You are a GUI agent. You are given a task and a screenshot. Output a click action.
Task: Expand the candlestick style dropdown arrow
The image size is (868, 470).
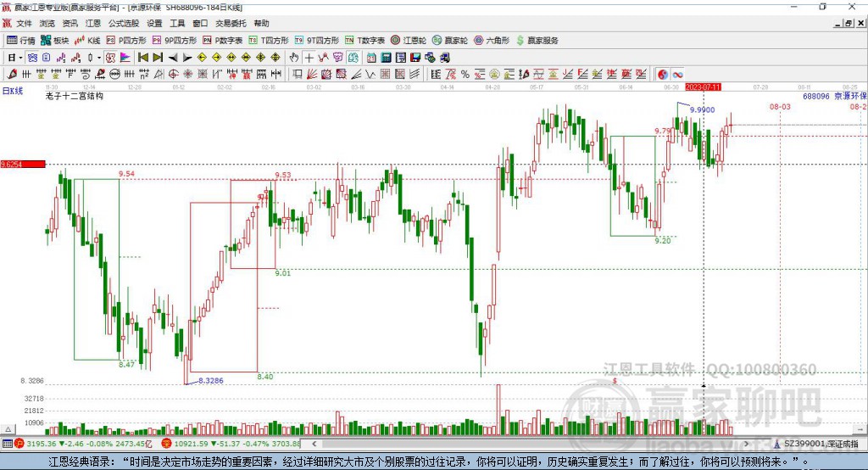tap(99, 58)
